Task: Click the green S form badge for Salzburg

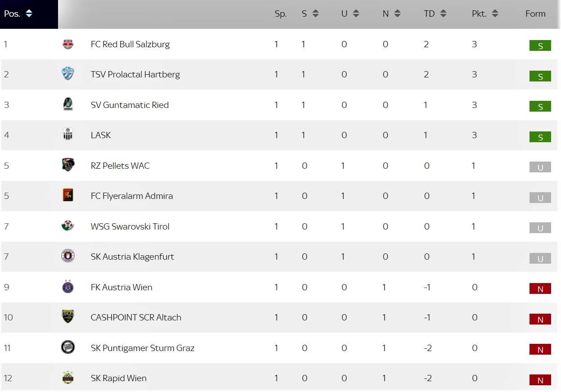Action: point(540,45)
